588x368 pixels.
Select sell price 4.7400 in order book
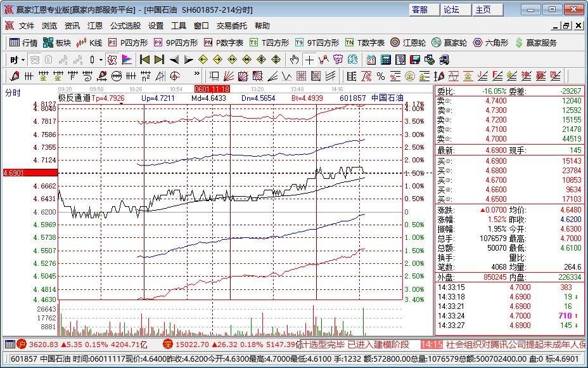click(495, 101)
